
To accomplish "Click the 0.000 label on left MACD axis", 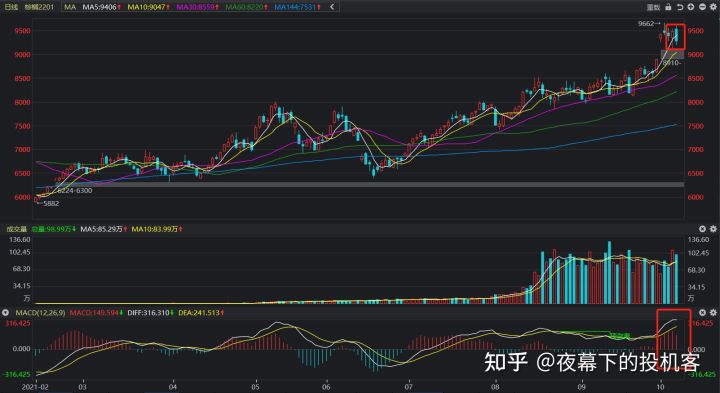I will 22,348.
